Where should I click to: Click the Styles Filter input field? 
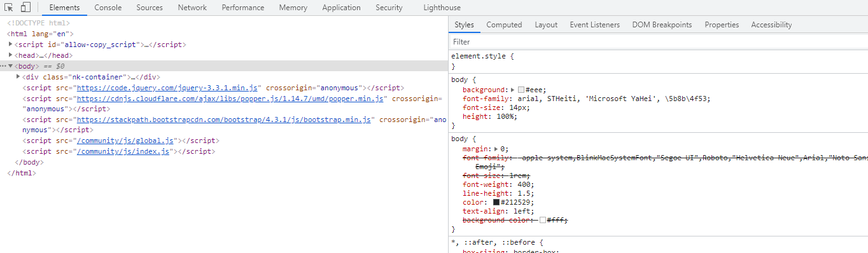[x=658, y=42]
